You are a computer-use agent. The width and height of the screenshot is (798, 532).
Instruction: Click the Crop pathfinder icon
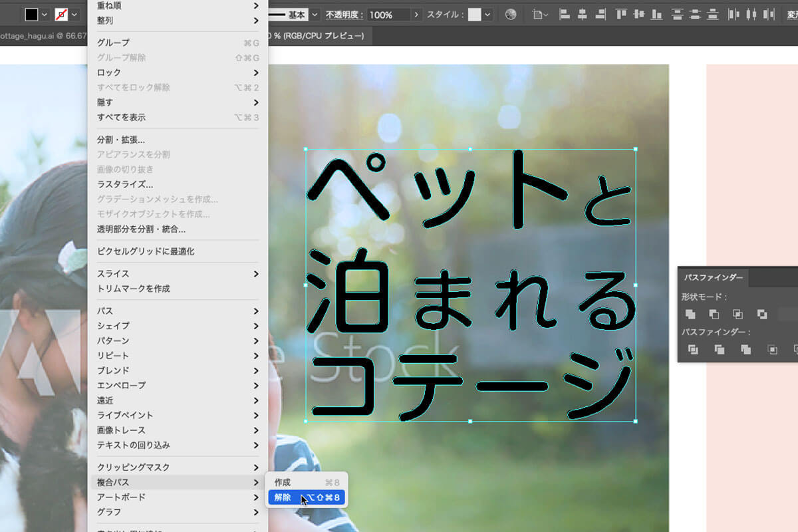772,349
